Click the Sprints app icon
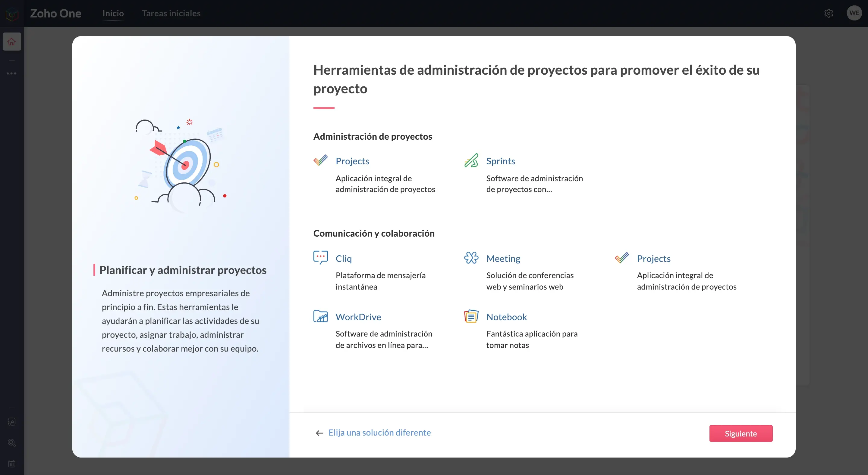 point(471,160)
